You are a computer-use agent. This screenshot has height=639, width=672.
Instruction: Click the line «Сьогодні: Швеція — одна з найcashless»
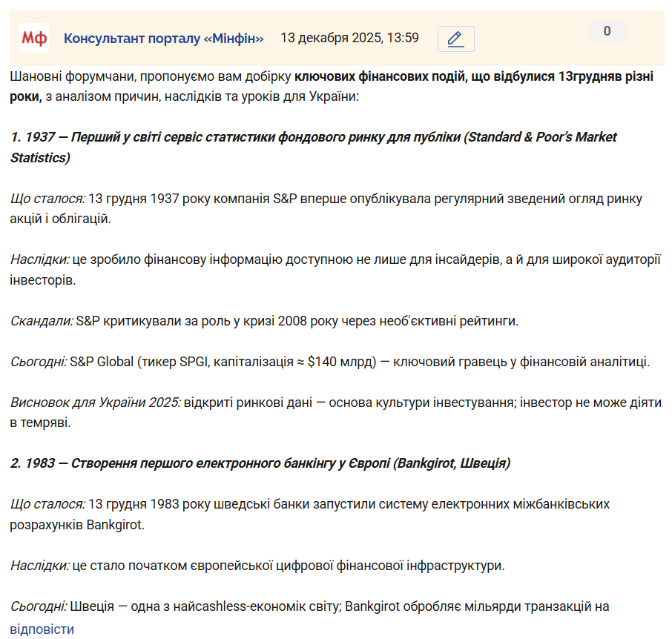(309, 606)
